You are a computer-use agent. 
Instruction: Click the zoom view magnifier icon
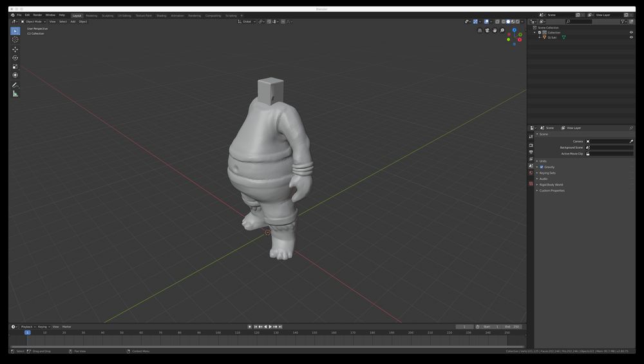(502, 30)
